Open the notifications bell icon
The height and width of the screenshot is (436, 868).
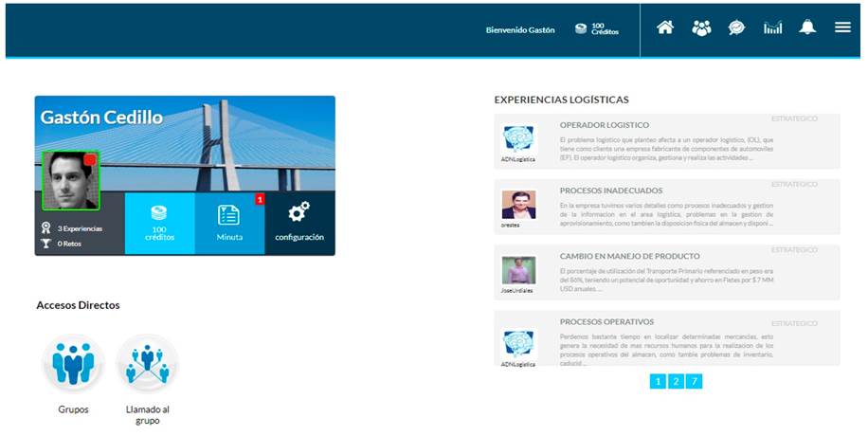(807, 27)
